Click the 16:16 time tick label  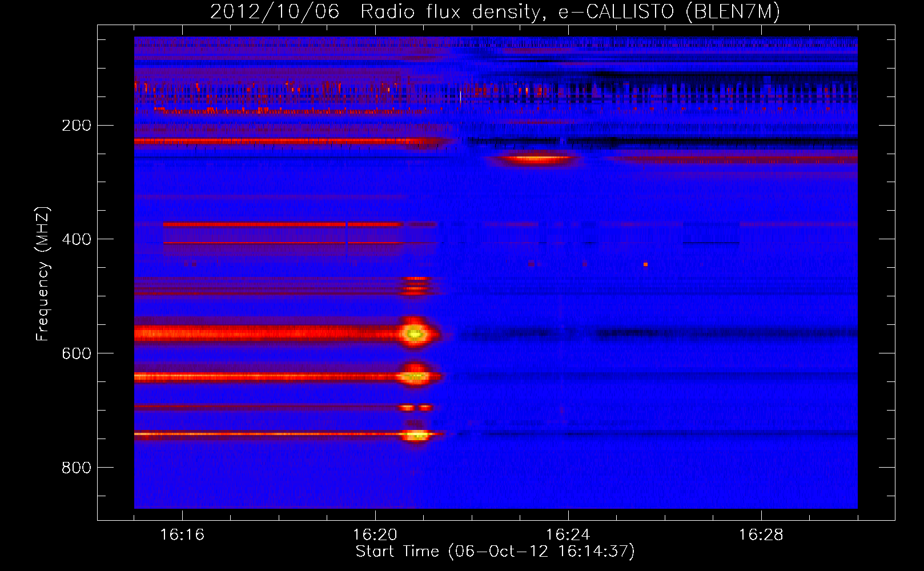pyautogui.click(x=182, y=535)
